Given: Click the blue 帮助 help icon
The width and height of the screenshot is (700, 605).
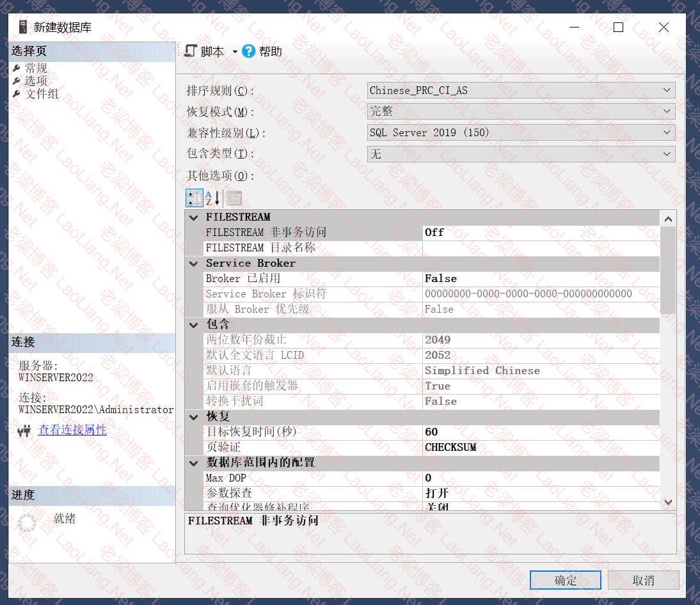Looking at the screenshot, I should tap(249, 51).
